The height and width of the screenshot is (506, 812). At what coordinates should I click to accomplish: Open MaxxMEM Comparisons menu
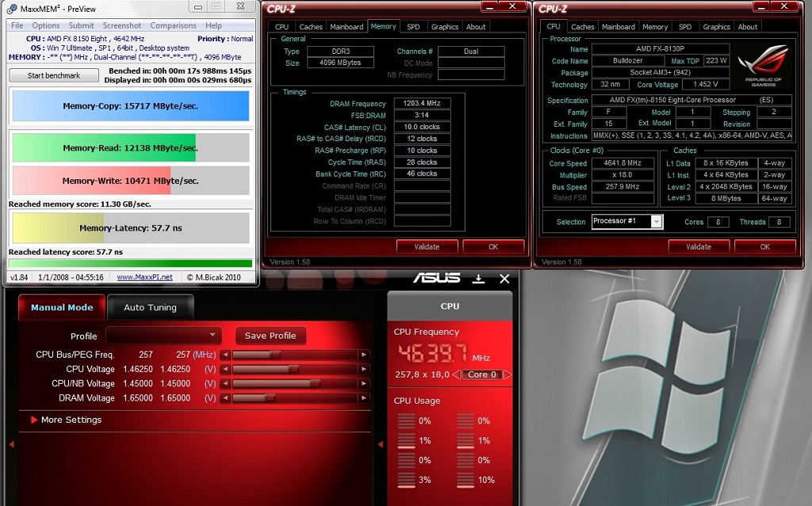[x=173, y=25]
